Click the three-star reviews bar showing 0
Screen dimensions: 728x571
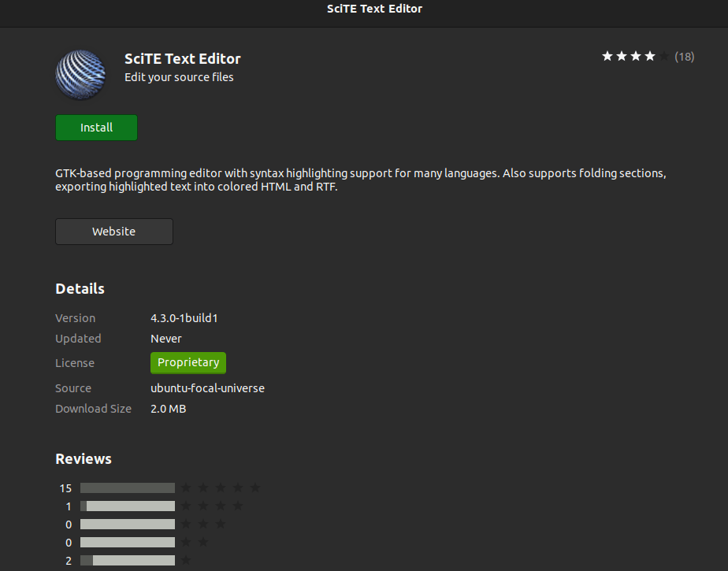pos(128,524)
